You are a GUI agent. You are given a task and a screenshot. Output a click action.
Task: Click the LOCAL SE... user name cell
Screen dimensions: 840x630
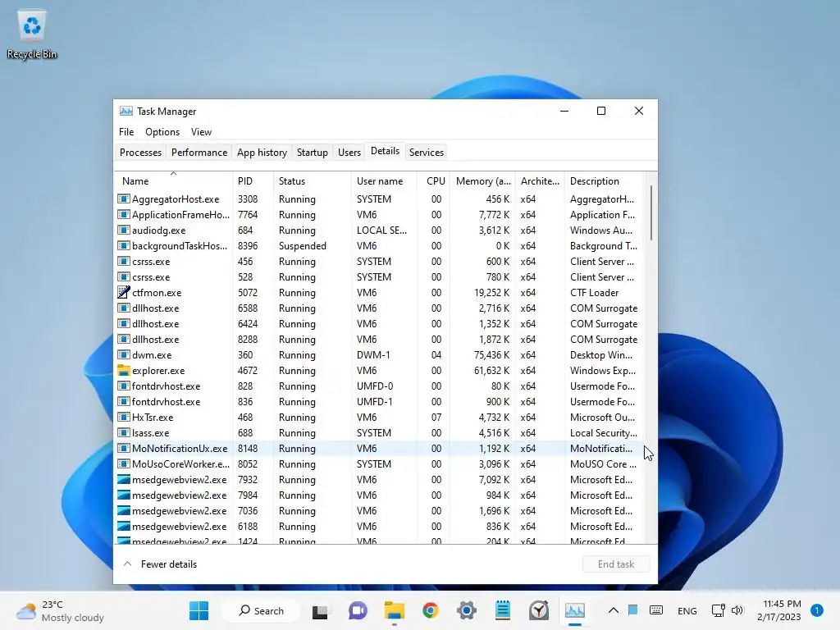tap(382, 230)
